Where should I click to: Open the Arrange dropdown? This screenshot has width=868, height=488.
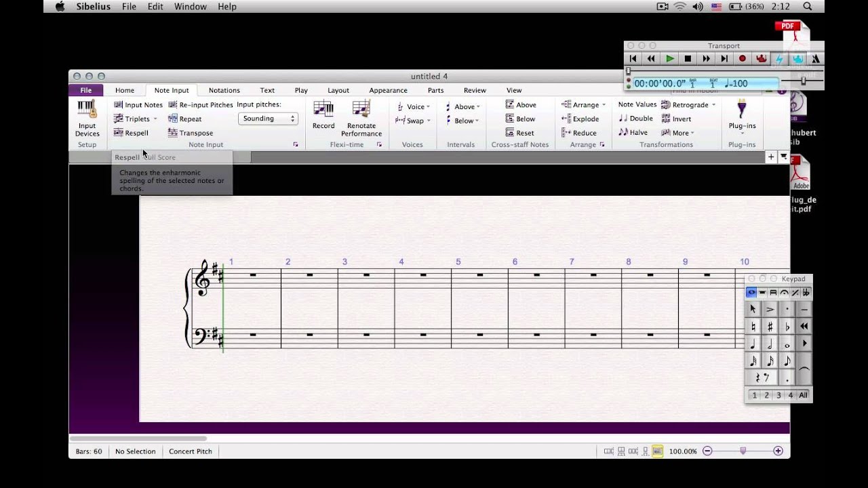click(584, 105)
